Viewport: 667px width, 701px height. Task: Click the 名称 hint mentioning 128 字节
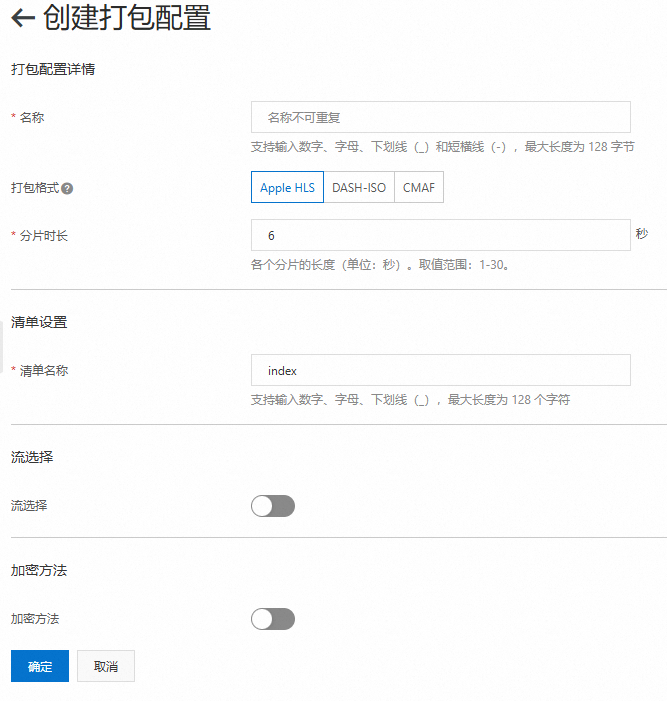pyautogui.click(x=443, y=147)
